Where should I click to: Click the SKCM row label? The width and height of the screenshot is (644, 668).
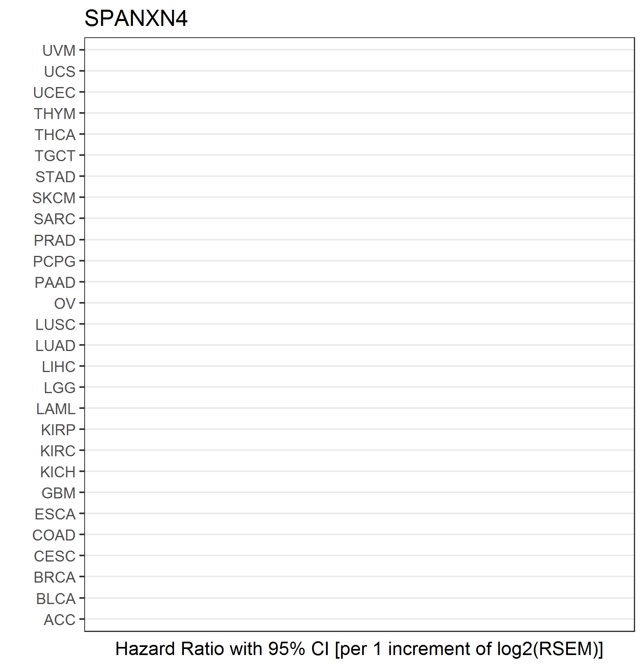(54, 198)
